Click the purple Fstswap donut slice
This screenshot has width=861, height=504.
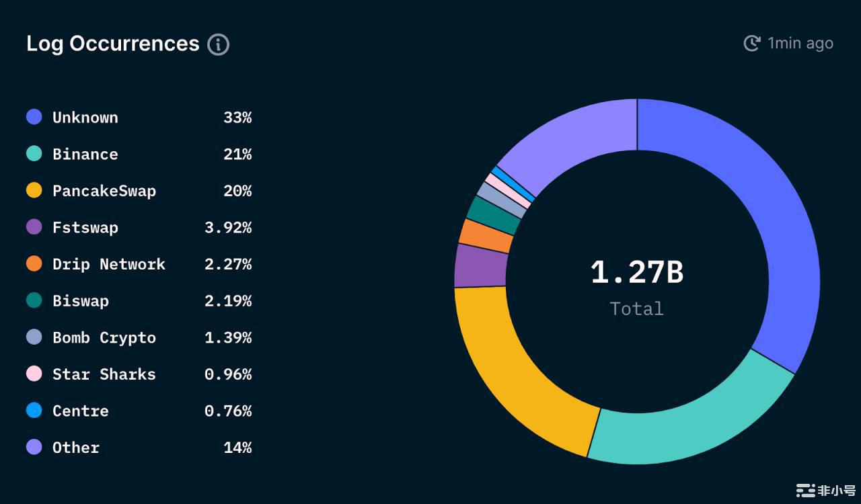[480, 265]
